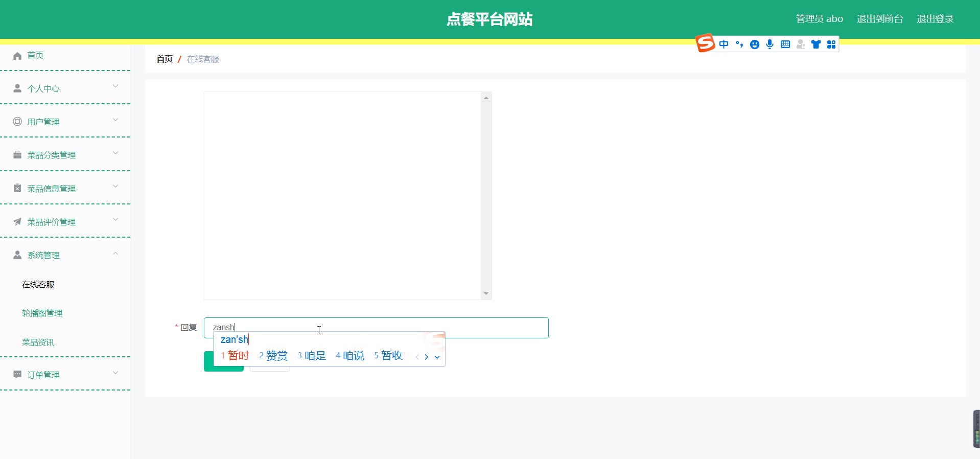Click the 点餐平台网站 site title
Image resolution: width=980 pixels, height=459 pixels.
point(489,19)
